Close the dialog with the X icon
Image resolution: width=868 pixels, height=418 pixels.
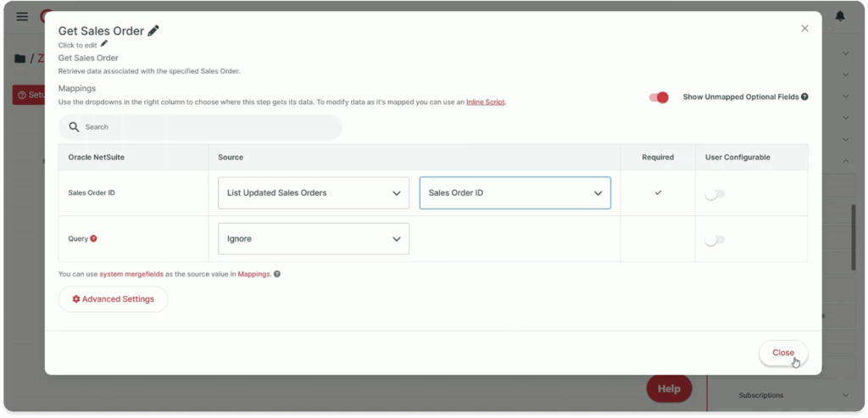click(x=805, y=28)
